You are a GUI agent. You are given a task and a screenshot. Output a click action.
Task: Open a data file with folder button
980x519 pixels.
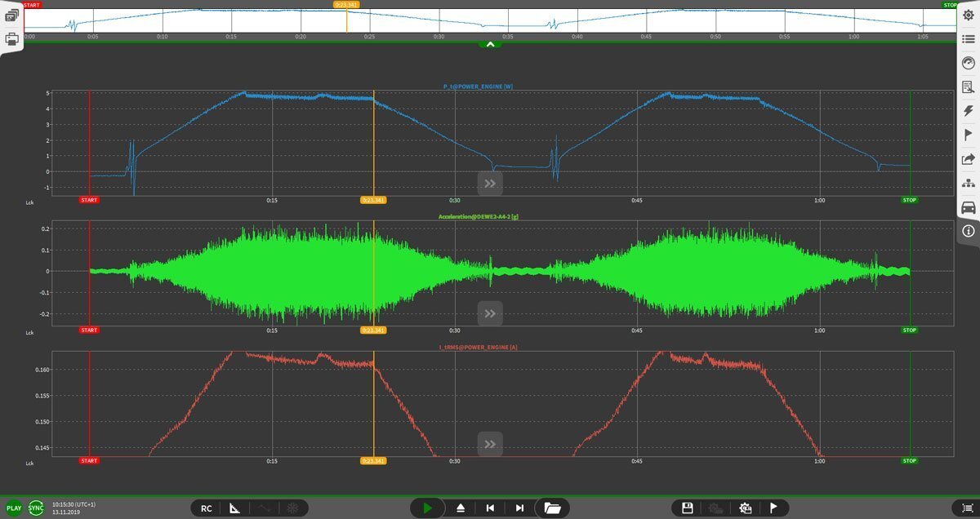pos(553,508)
